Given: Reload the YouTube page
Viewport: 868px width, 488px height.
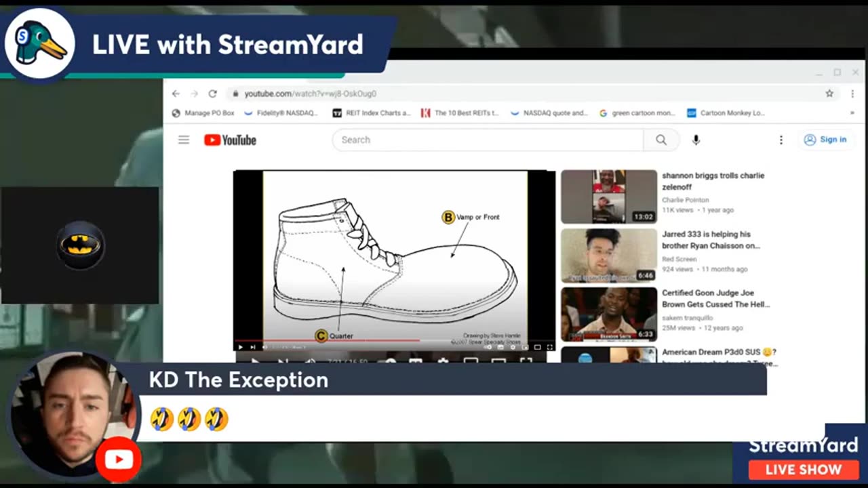Looking at the screenshot, I should (212, 94).
